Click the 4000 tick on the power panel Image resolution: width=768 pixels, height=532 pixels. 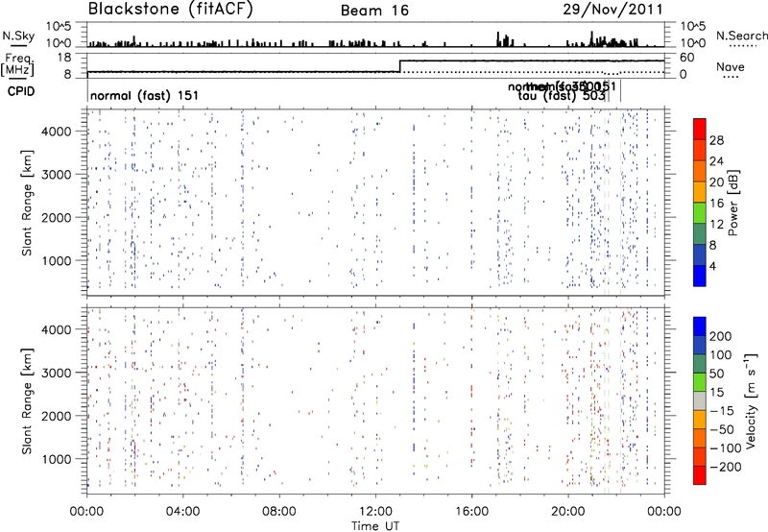pyautogui.click(x=57, y=132)
